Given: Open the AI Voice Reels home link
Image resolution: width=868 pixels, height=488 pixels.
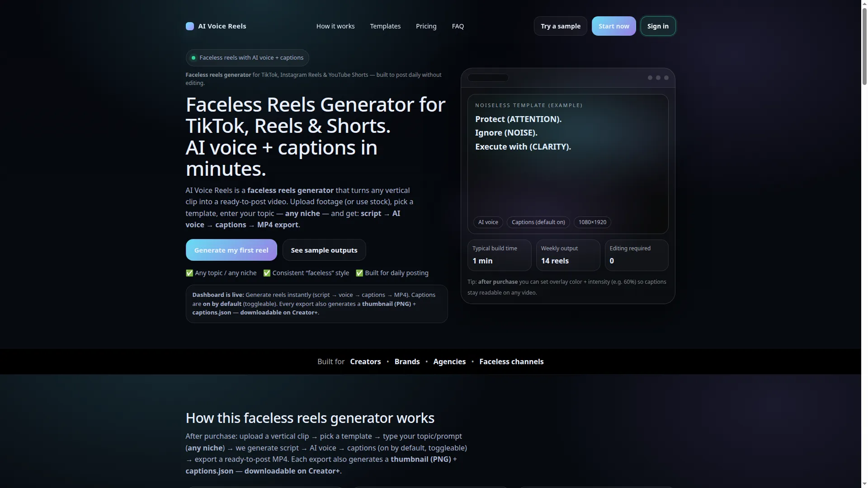Looking at the screenshot, I should point(216,26).
